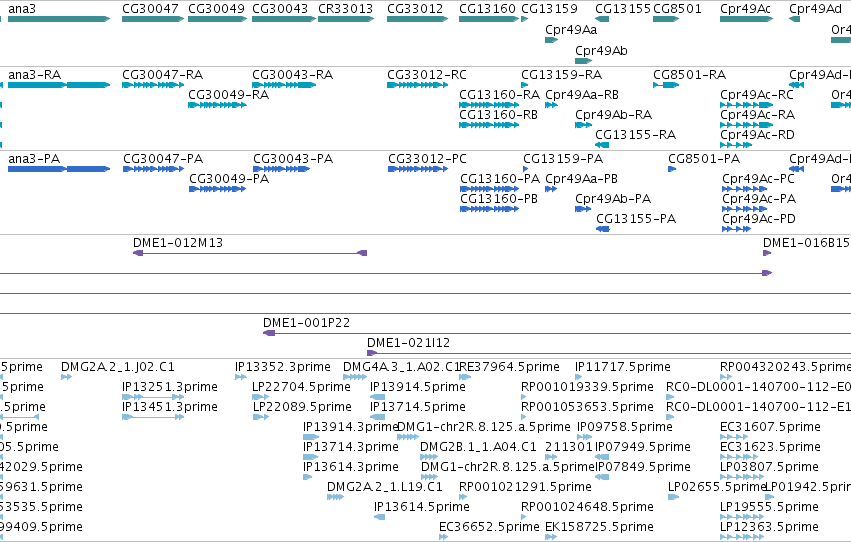Click the CG13155-PA protein label
The height and width of the screenshot is (542, 851).
coord(636,219)
